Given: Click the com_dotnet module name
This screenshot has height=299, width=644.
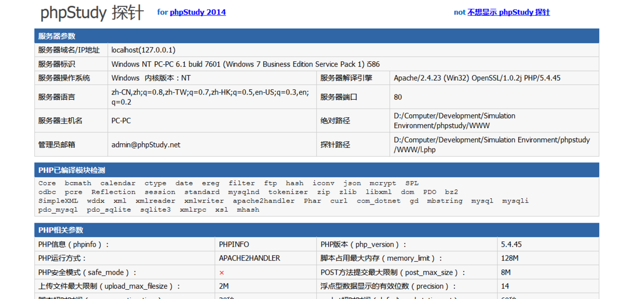Looking at the screenshot, I should pyautogui.click(x=379, y=201).
